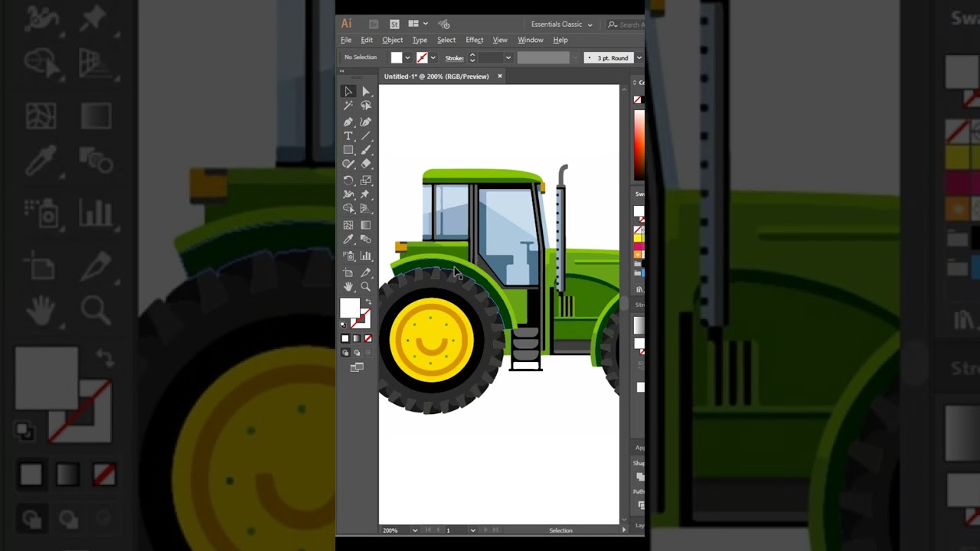Open control bar stroke color dropdown
The image size is (980, 551).
coord(433,58)
